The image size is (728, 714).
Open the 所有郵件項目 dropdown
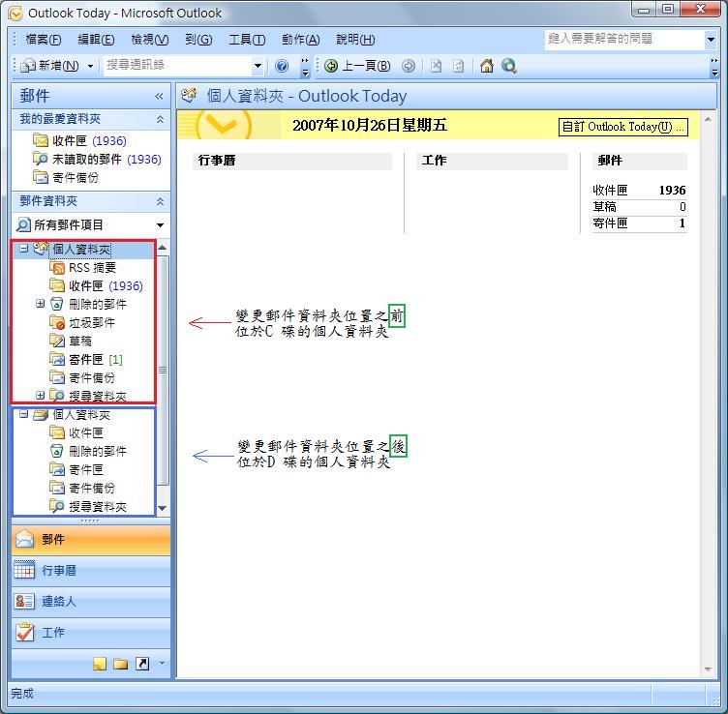pos(160,225)
